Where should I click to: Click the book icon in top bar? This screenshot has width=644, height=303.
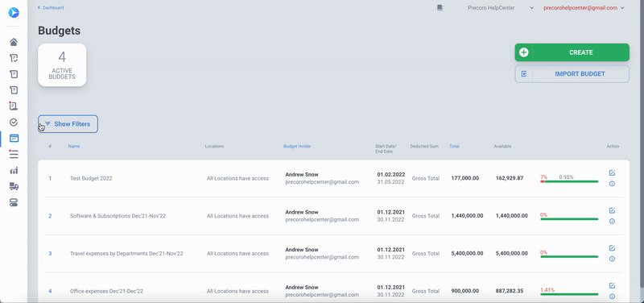coord(440,8)
